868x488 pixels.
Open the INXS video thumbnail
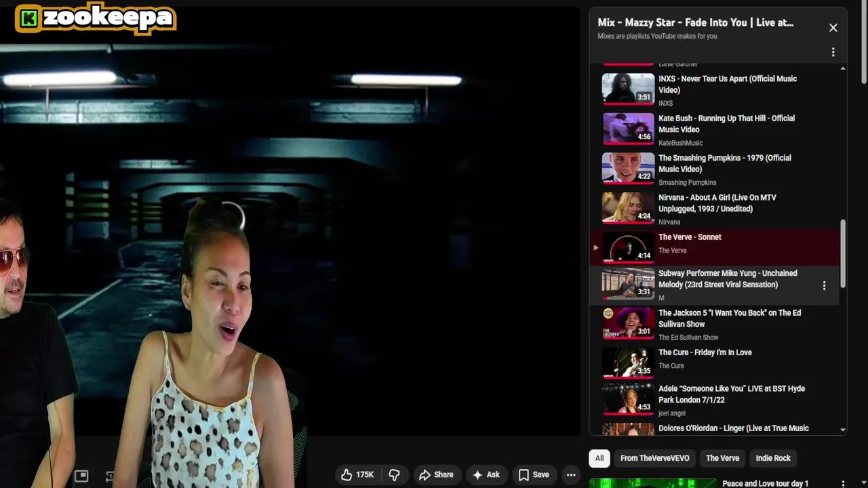tap(628, 89)
